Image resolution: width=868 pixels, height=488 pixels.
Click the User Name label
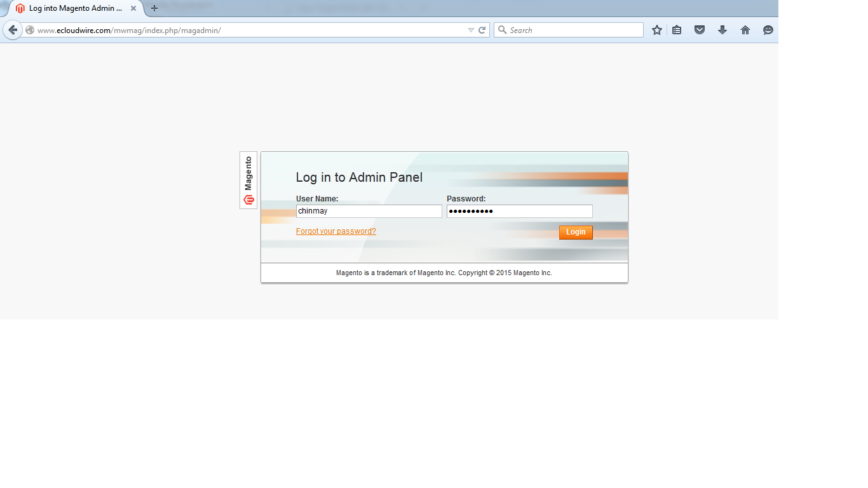click(x=317, y=199)
